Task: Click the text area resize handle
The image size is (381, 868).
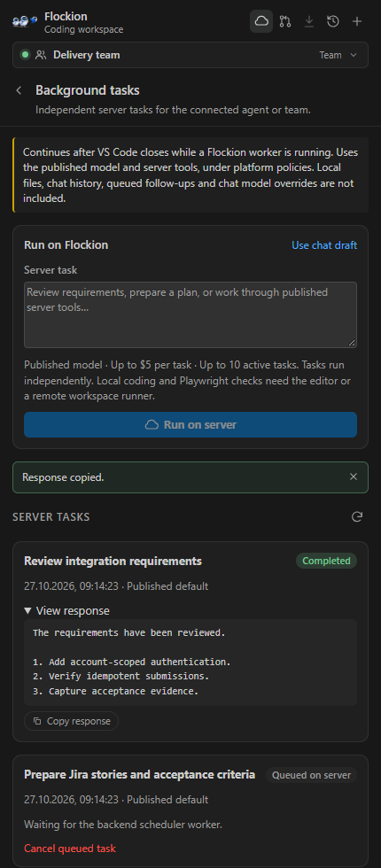Action: click(x=352, y=343)
